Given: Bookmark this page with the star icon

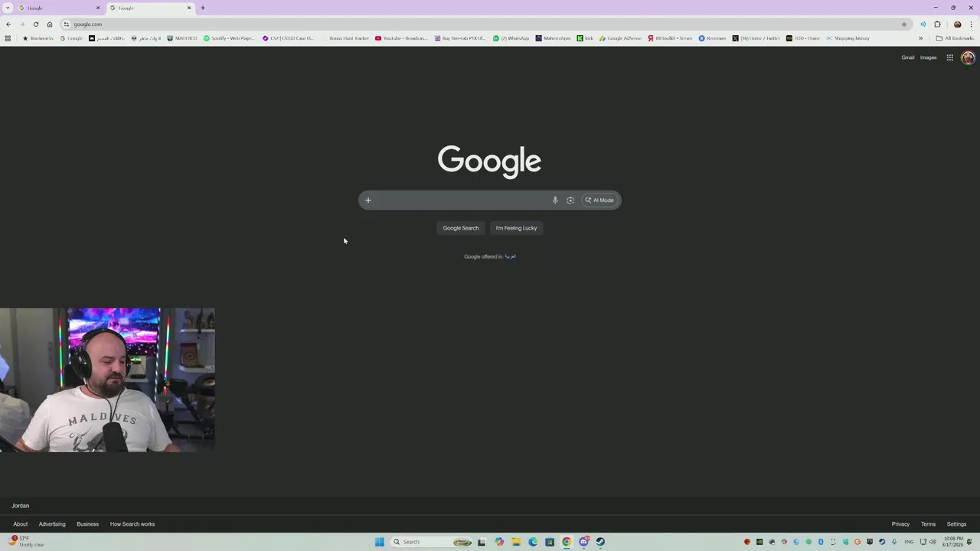Looking at the screenshot, I should click(904, 24).
